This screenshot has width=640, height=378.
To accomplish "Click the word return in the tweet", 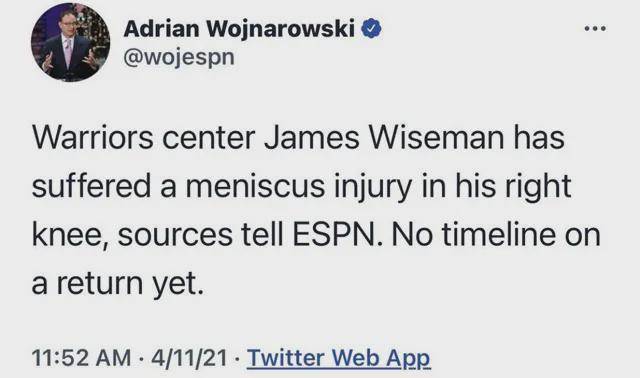I will 100,284.
